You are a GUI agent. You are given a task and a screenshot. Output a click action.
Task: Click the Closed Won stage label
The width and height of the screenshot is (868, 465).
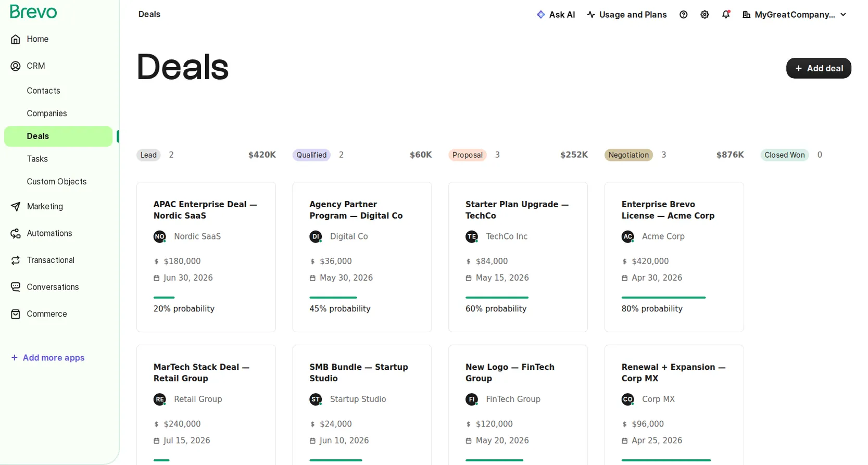coord(785,155)
